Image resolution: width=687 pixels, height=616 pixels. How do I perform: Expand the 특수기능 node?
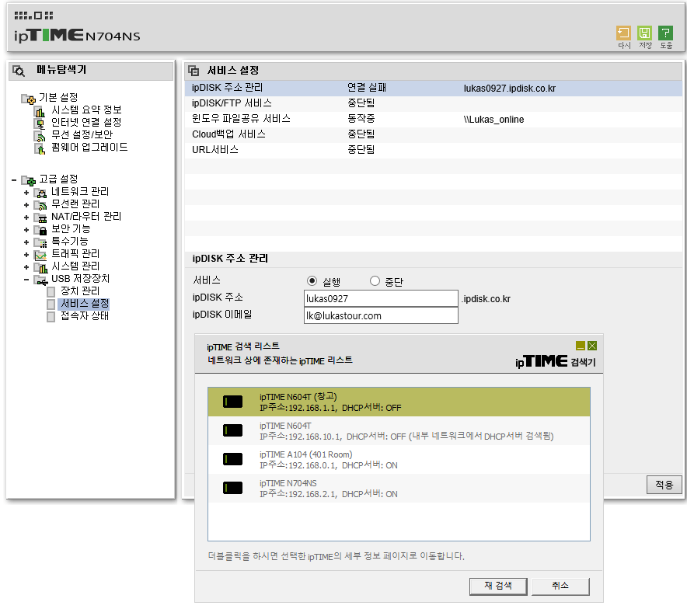(26, 242)
